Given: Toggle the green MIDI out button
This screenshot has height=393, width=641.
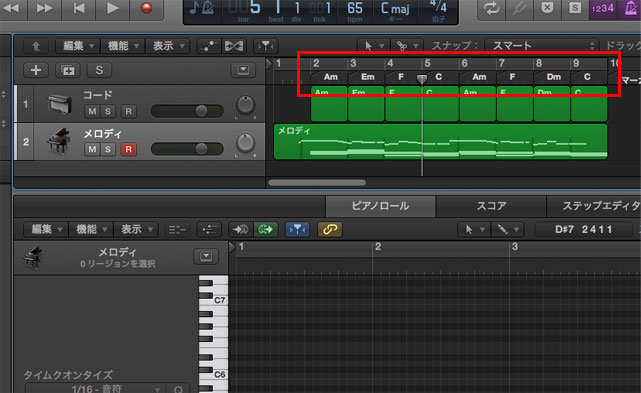Looking at the screenshot, I should click(266, 230).
